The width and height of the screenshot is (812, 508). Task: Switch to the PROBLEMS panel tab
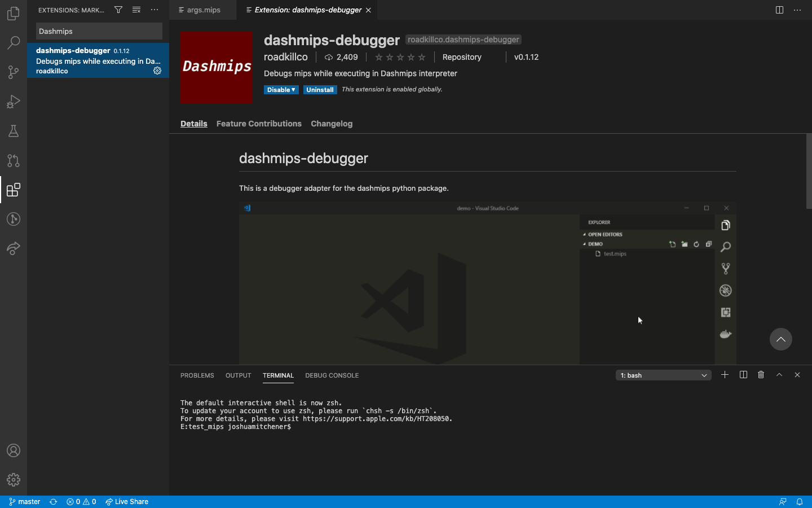point(197,375)
